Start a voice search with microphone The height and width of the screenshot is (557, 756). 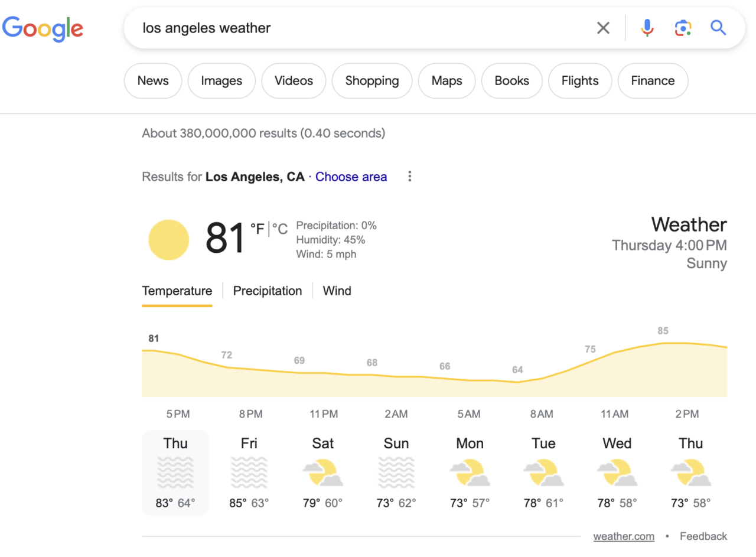[647, 28]
